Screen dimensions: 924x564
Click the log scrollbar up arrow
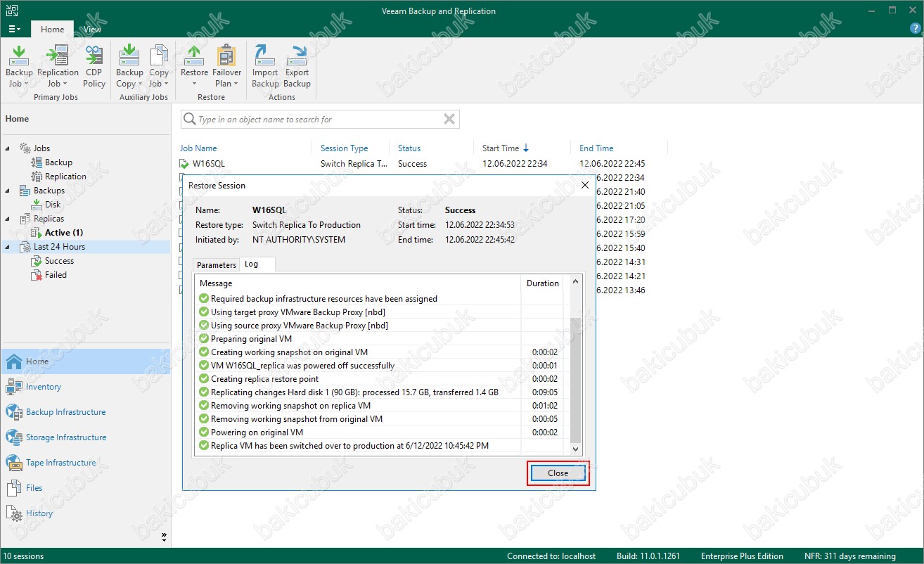(576, 283)
